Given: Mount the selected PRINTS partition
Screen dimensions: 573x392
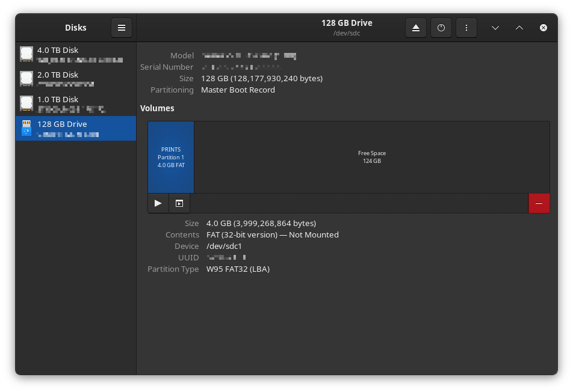Looking at the screenshot, I should (x=158, y=203).
